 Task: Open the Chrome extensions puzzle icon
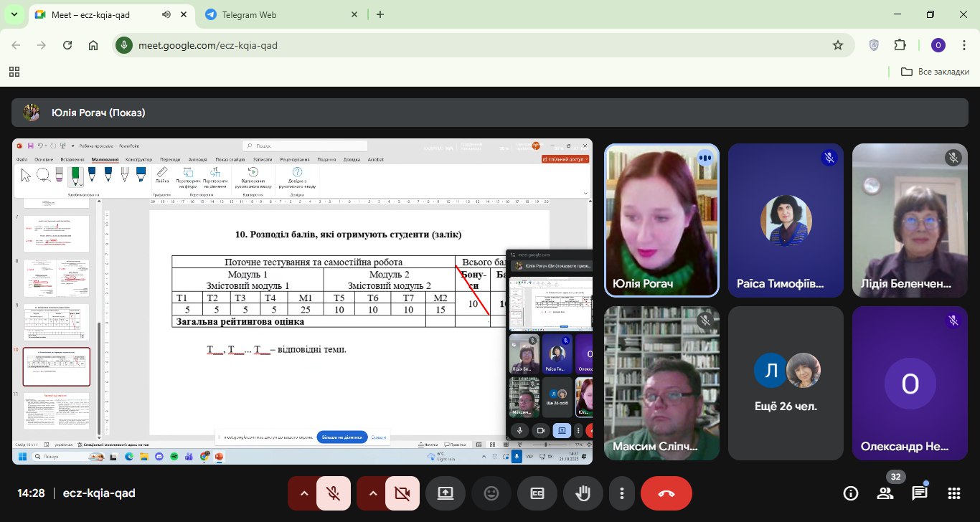[900, 45]
